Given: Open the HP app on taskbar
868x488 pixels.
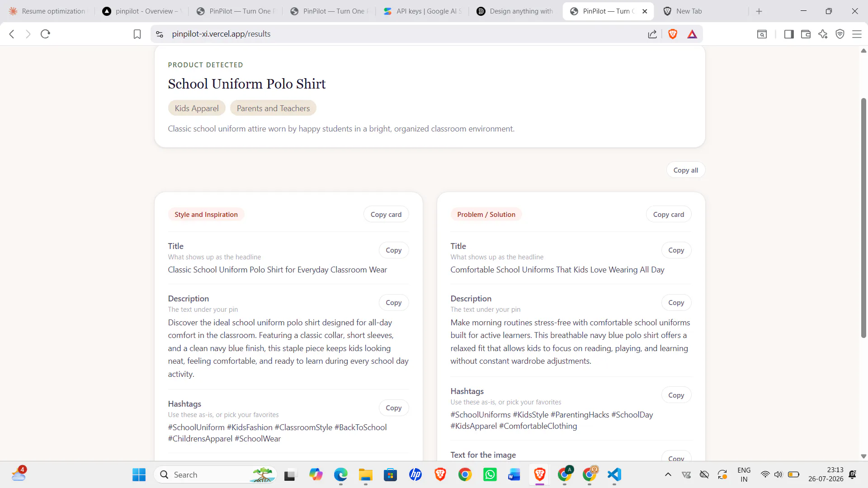Looking at the screenshot, I should coord(415,474).
